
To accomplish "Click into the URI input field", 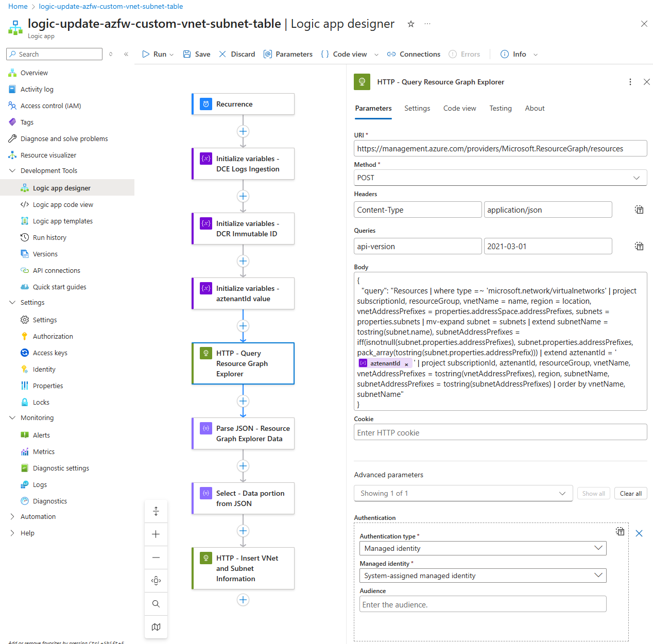I will tap(500, 149).
